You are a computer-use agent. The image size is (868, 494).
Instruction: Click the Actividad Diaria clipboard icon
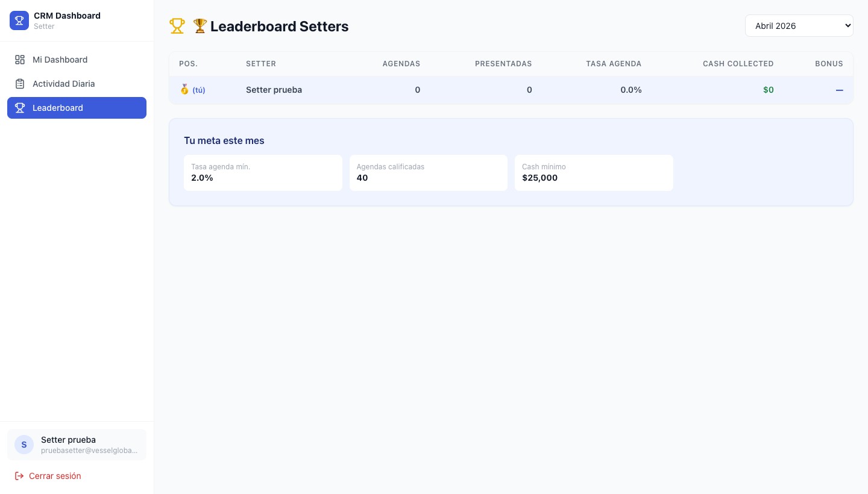[x=20, y=84]
